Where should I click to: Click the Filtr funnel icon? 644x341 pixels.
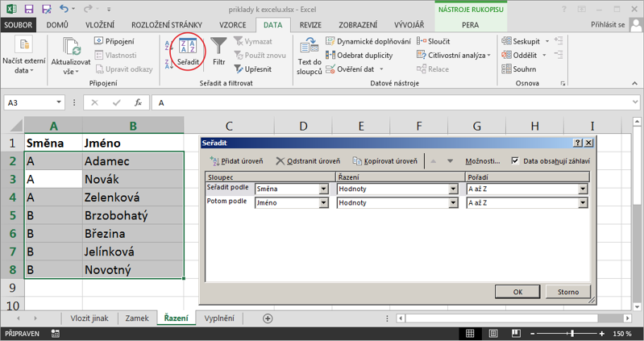[218, 45]
